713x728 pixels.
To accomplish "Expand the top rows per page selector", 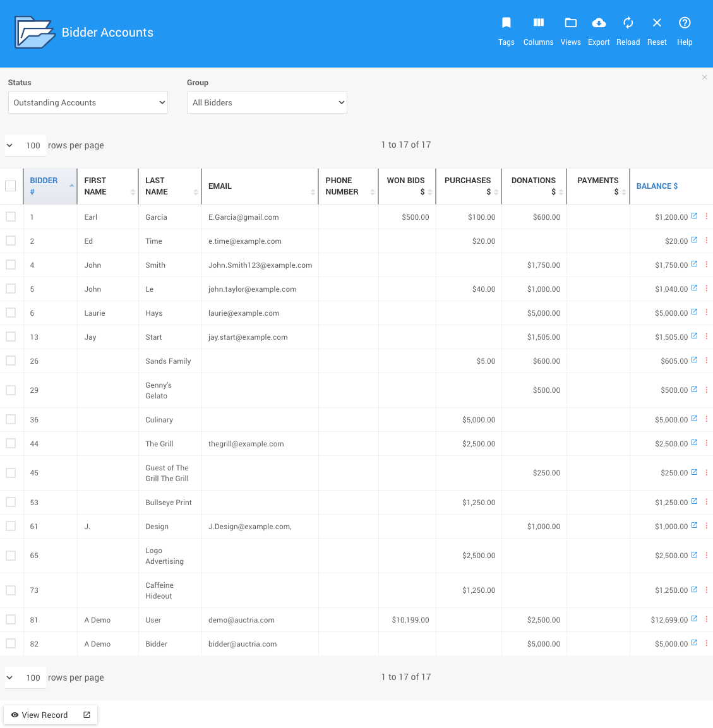I will pyautogui.click(x=25, y=145).
